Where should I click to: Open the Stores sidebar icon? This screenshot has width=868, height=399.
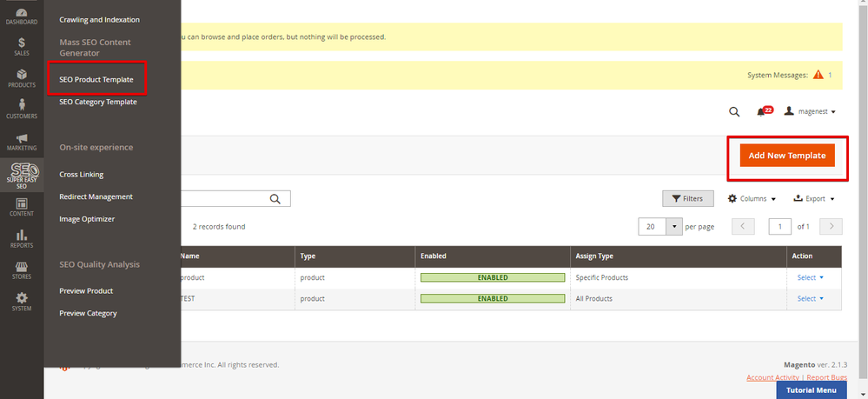coord(22,270)
